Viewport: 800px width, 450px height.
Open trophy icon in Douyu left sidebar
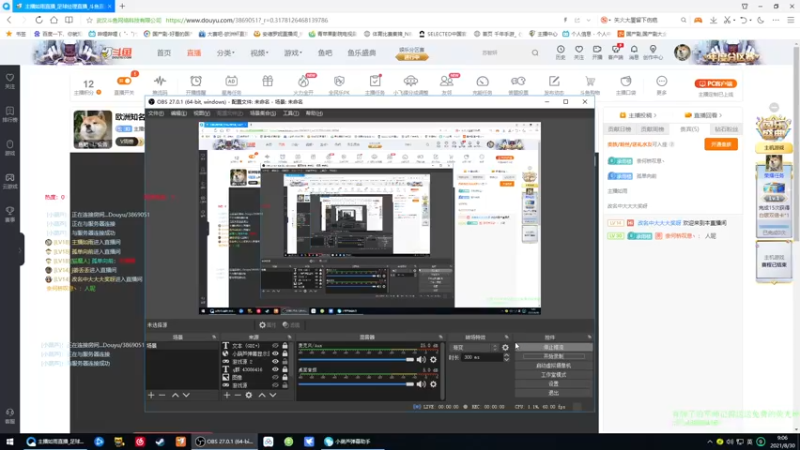click(x=10, y=213)
